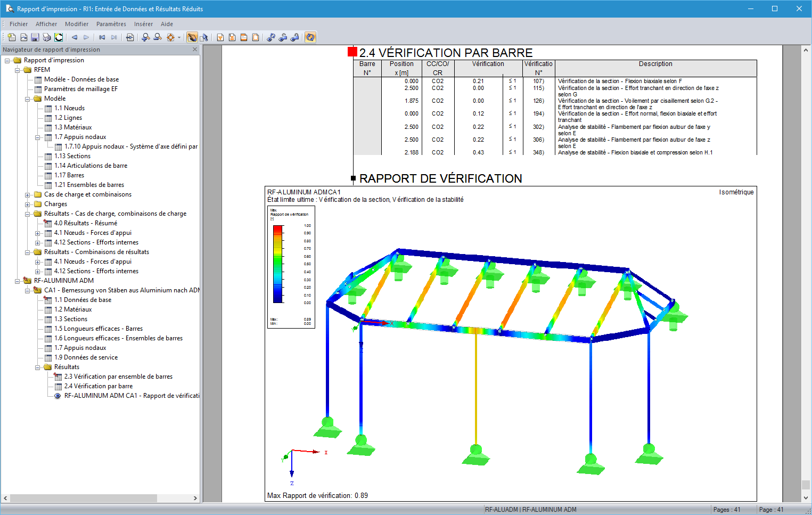Collapse the RFEM folder node
Image resolution: width=812 pixels, height=515 pixels.
[18, 70]
